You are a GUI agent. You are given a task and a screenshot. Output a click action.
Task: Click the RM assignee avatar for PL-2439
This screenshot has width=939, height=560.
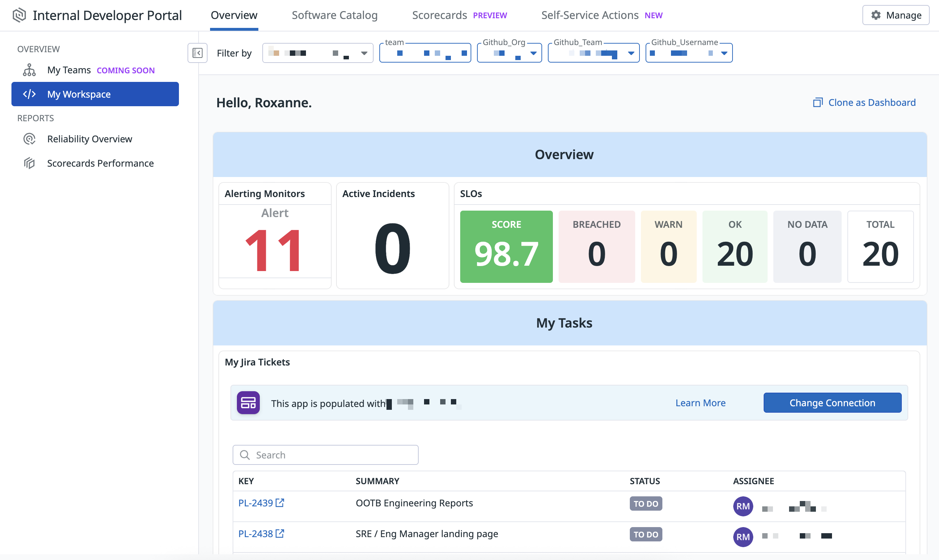[743, 506]
